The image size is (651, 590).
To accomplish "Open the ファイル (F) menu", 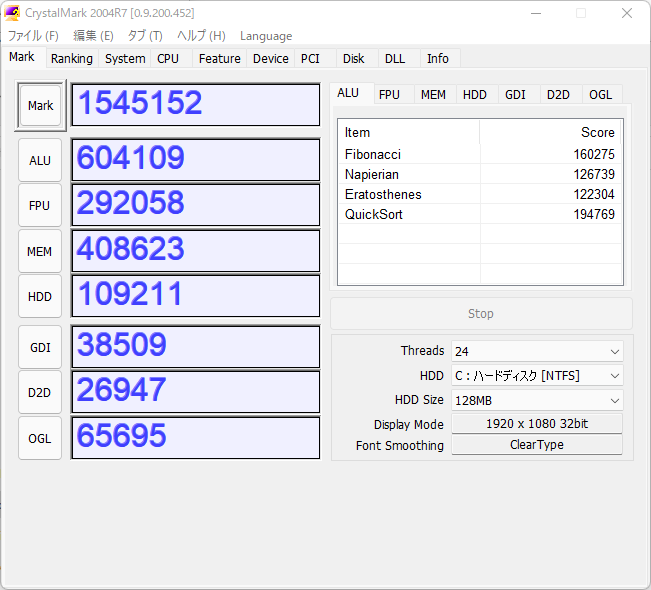I will (33, 36).
